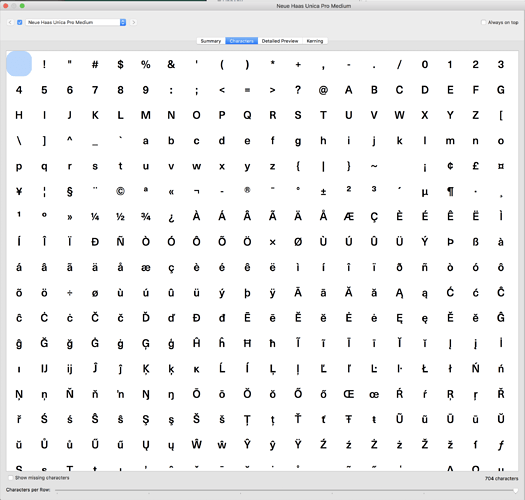Select the plain capital G glyph
This screenshot has width=525, height=500.
[x=501, y=90]
